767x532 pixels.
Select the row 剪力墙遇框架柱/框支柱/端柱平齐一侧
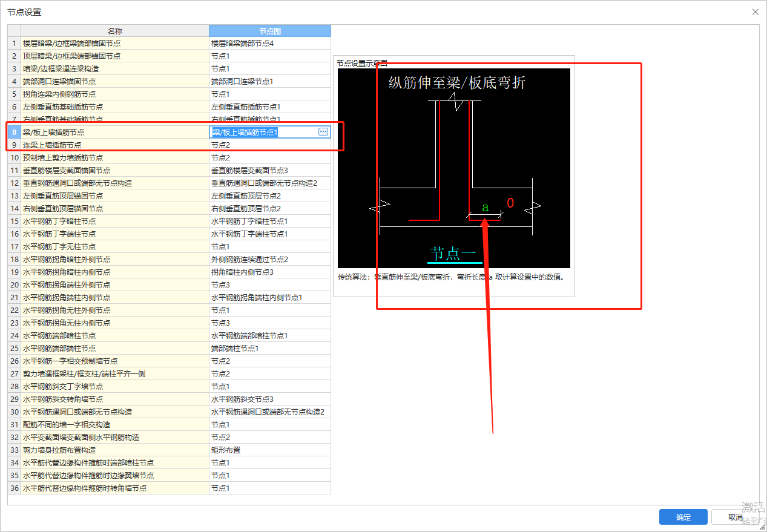[170, 373]
